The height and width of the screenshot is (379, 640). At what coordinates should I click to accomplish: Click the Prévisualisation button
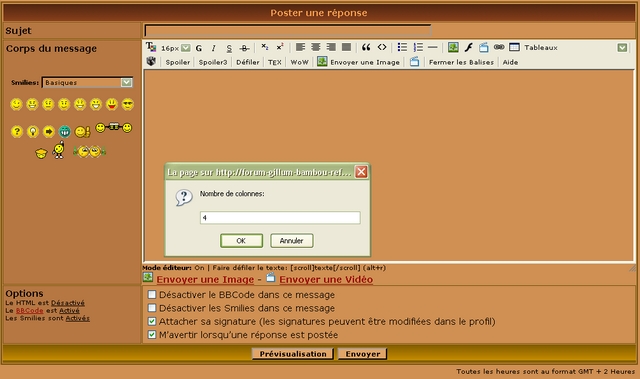point(293,354)
